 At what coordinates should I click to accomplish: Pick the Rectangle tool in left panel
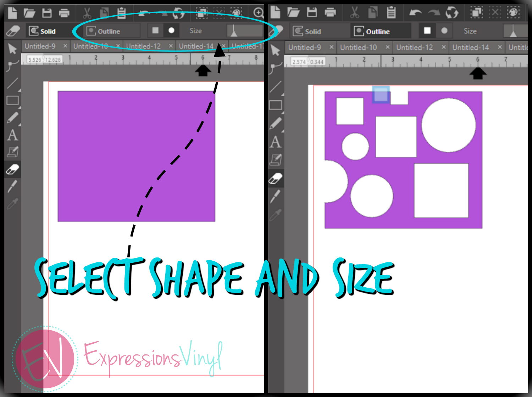pos(13,100)
